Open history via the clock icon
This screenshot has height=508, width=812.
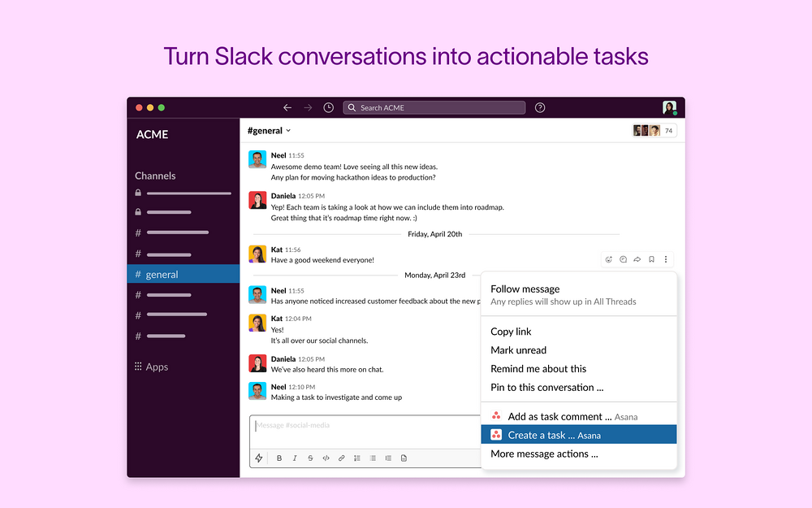(x=328, y=107)
